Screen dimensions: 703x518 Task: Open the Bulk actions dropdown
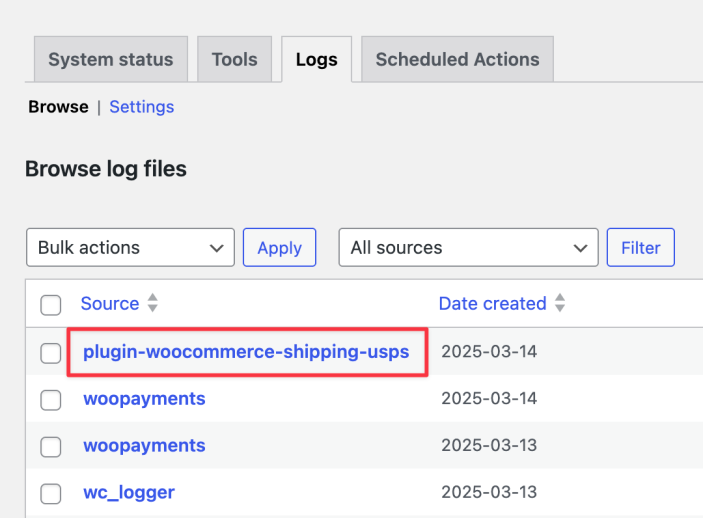point(130,248)
